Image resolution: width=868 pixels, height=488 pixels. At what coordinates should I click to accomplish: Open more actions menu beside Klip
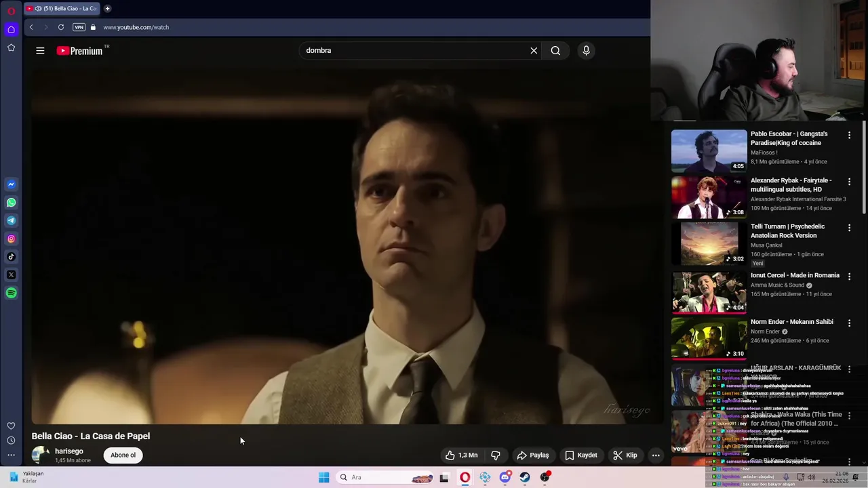656,455
